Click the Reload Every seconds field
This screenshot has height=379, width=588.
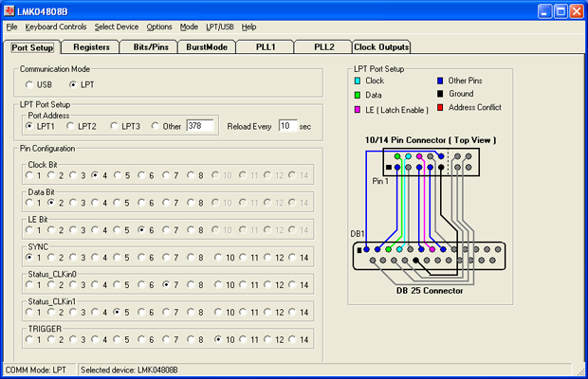(x=287, y=126)
